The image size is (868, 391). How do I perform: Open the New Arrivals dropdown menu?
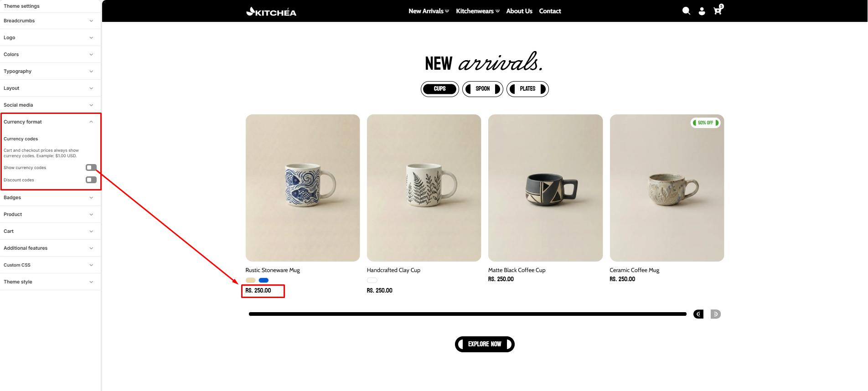[429, 11]
